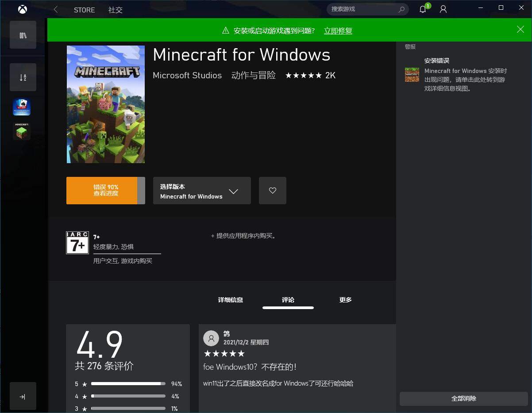Screen dimensions: 532x413
Task: Click the 4.9 rating score
Action: coord(100,344)
